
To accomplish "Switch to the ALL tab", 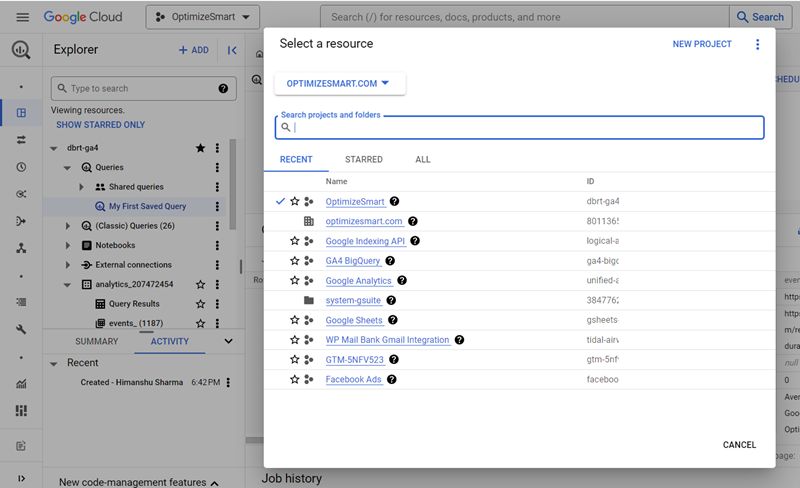I will pos(423,160).
